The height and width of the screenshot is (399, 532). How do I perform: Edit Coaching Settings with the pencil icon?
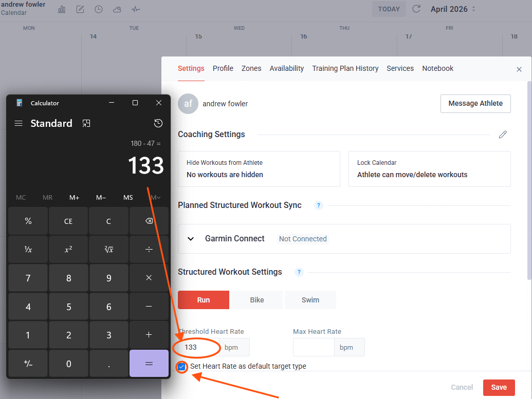point(503,135)
